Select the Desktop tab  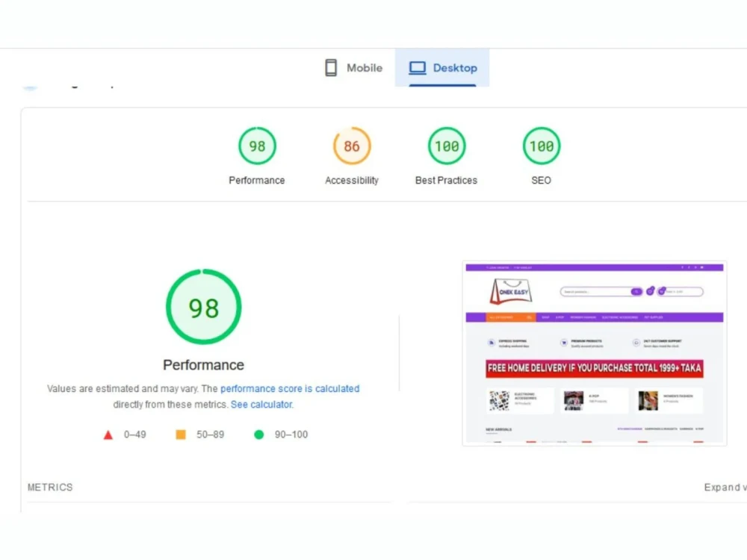(x=442, y=68)
